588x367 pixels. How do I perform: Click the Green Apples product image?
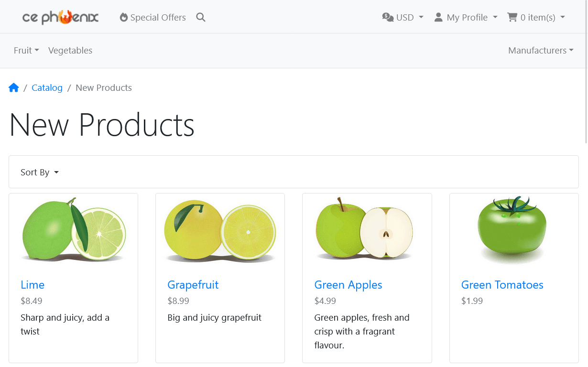point(364,230)
